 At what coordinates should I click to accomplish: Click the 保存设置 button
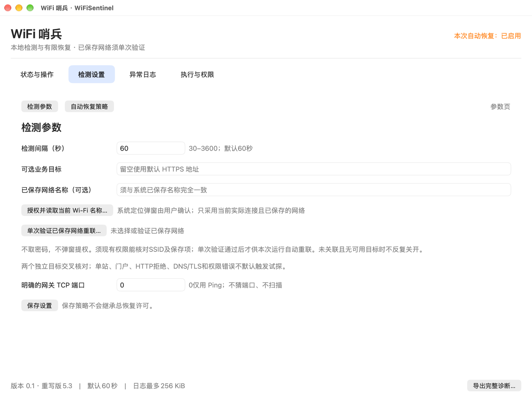tap(40, 305)
